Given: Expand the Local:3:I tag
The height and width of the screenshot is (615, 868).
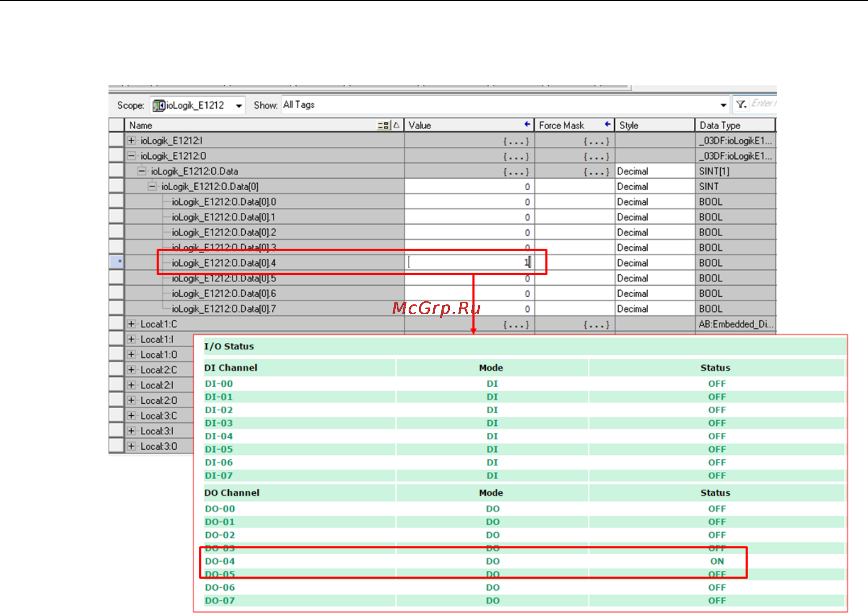Looking at the screenshot, I should point(131,431).
